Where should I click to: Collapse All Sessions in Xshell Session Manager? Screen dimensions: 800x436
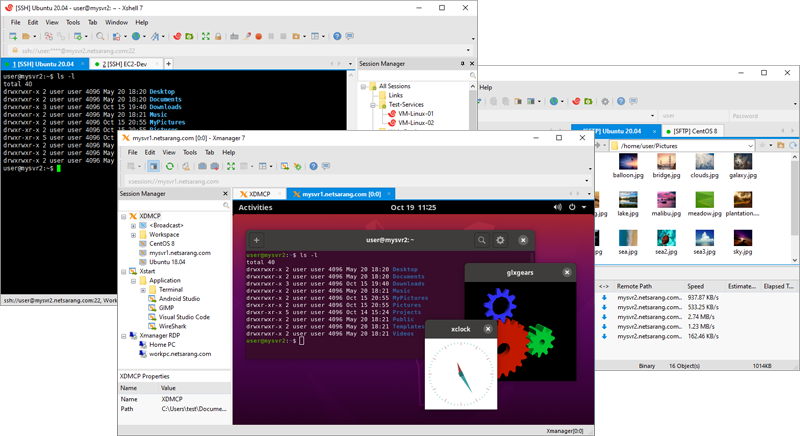(x=363, y=86)
